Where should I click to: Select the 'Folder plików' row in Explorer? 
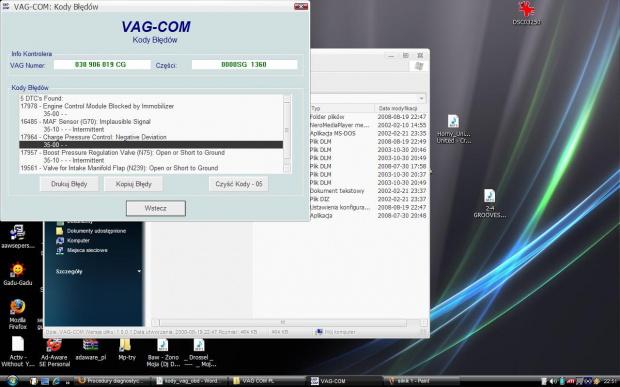pyautogui.click(x=368, y=117)
